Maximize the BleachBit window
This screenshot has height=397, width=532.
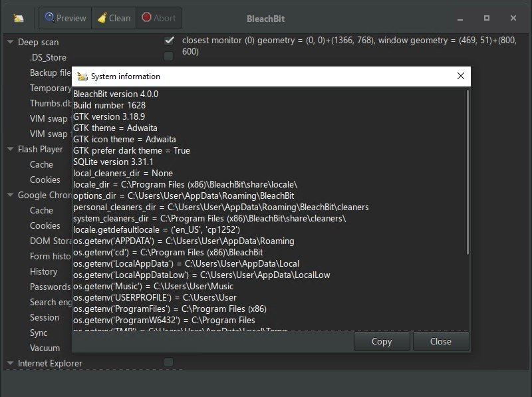click(487, 18)
